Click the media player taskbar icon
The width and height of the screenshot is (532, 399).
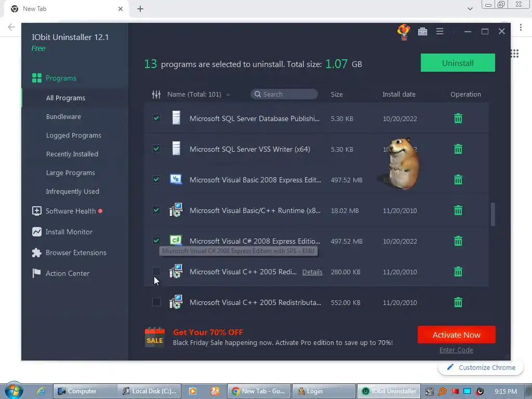pos(193,391)
